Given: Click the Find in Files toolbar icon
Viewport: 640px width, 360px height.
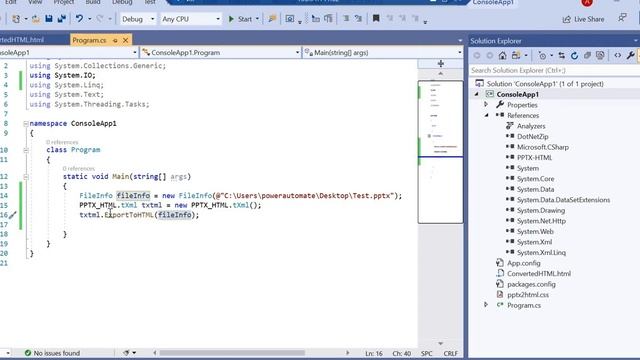Looking at the screenshot, I should pyautogui.click(x=272, y=19).
